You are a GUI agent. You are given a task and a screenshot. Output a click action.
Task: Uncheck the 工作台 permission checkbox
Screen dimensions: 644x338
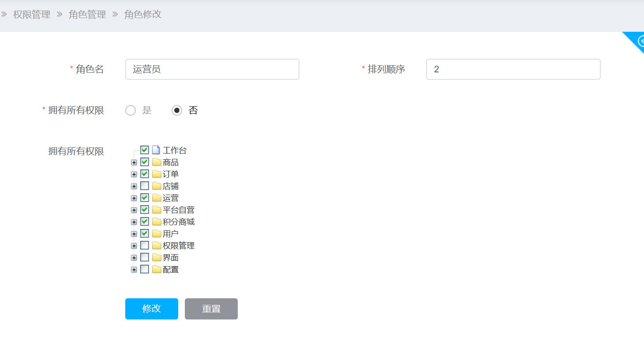point(145,150)
